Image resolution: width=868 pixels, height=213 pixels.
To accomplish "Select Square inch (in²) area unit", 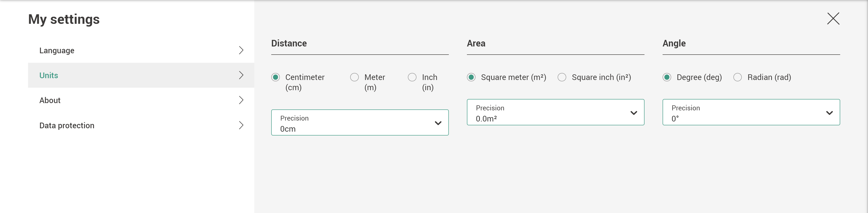I will [562, 77].
